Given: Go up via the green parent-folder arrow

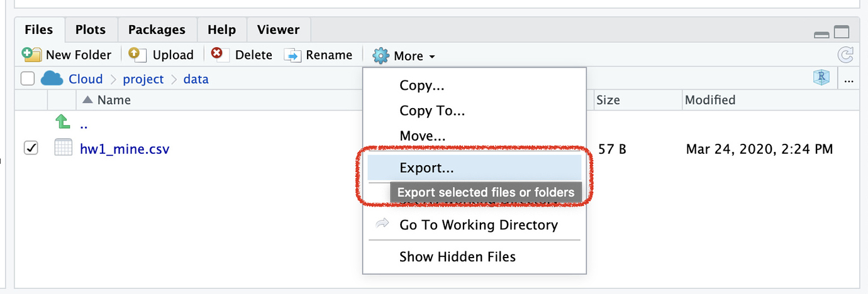Looking at the screenshot, I should [x=62, y=122].
